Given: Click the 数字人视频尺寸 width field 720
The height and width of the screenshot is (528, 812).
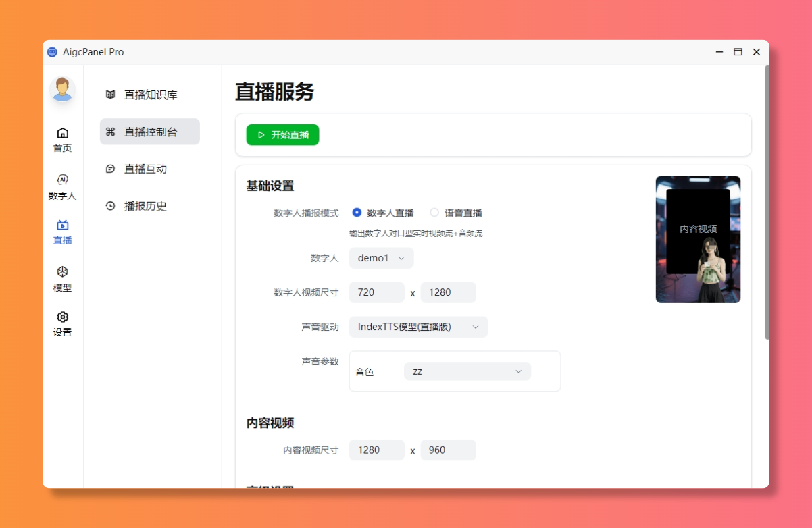Looking at the screenshot, I should pyautogui.click(x=376, y=292).
